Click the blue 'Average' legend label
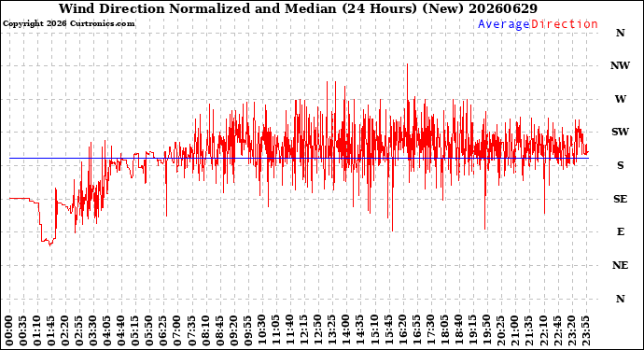 click(x=504, y=24)
